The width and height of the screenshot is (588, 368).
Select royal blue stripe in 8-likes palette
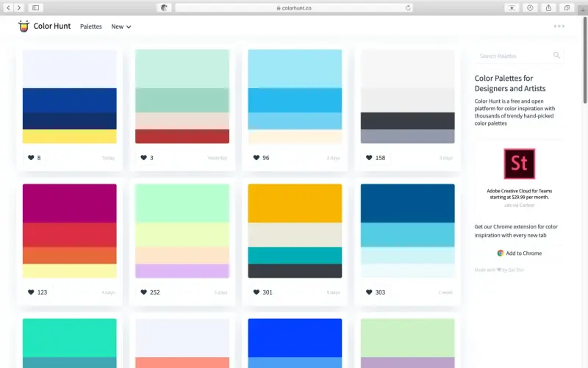pos(69,101)
